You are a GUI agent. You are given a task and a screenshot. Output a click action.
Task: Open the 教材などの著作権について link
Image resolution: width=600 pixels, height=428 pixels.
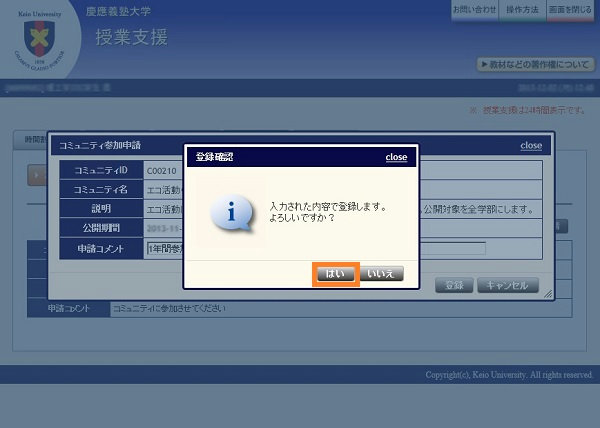(536, 64)
